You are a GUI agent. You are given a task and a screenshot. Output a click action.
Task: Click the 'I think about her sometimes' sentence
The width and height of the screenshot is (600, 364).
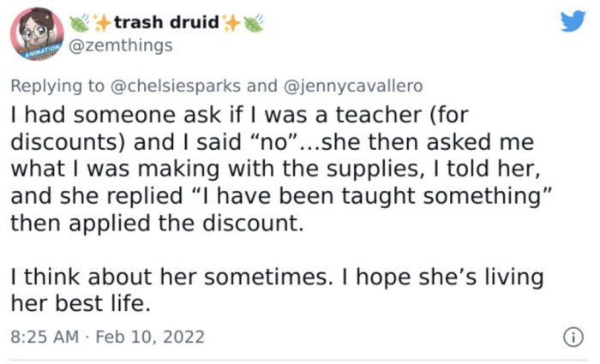[163, 277]
